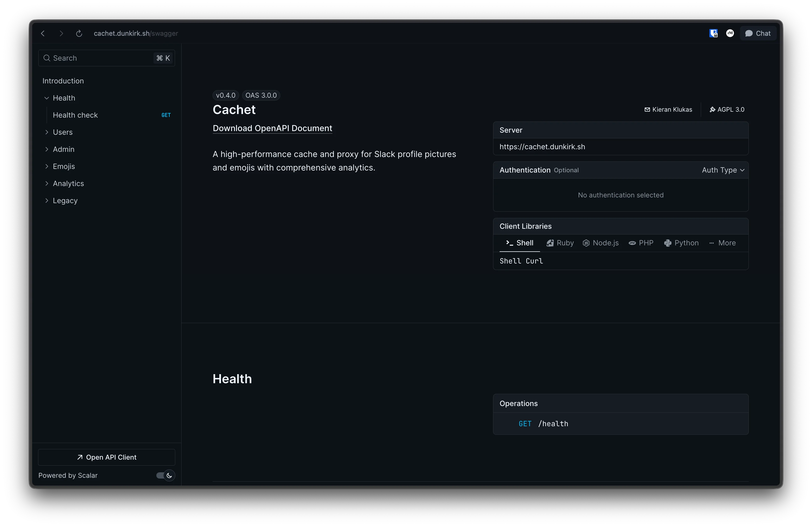The image size is (812, 527).
Task: Collapse the Health sidebar section
Action: (47, 98)
